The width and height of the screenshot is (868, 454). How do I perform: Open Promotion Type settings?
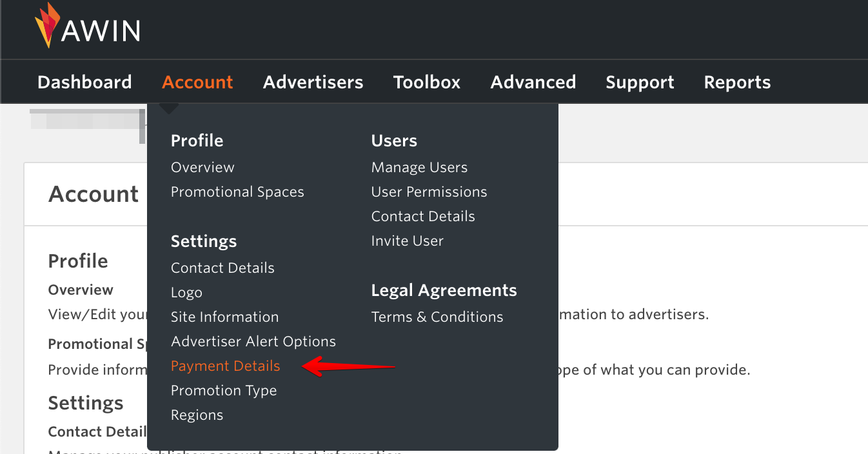(x=224, y=391)
